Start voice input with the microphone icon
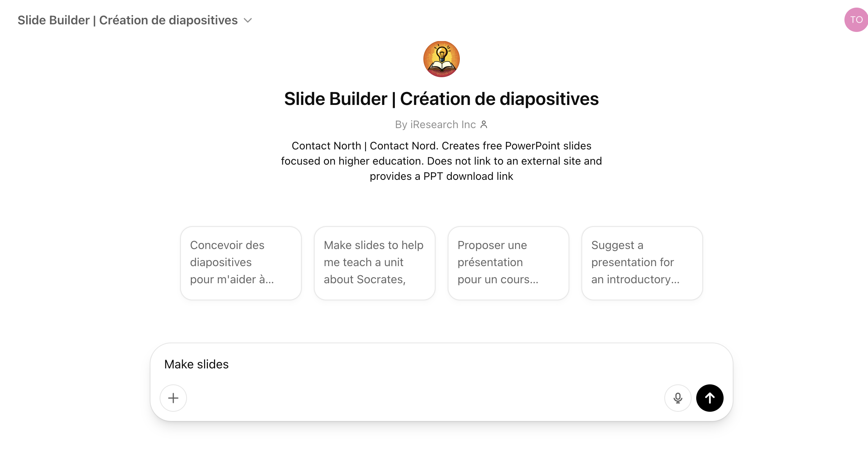 pyautogui.click(x=678, y=398)
